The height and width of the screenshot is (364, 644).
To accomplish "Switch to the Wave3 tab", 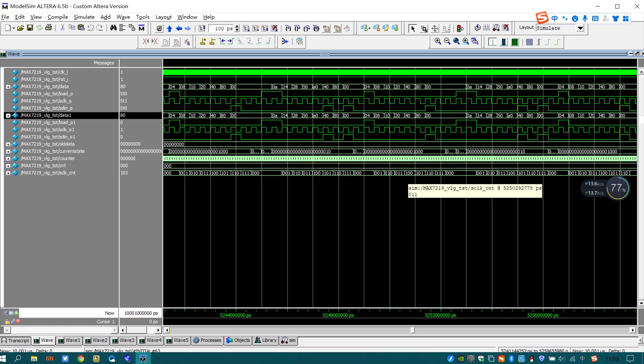I will tap(123, 340).
